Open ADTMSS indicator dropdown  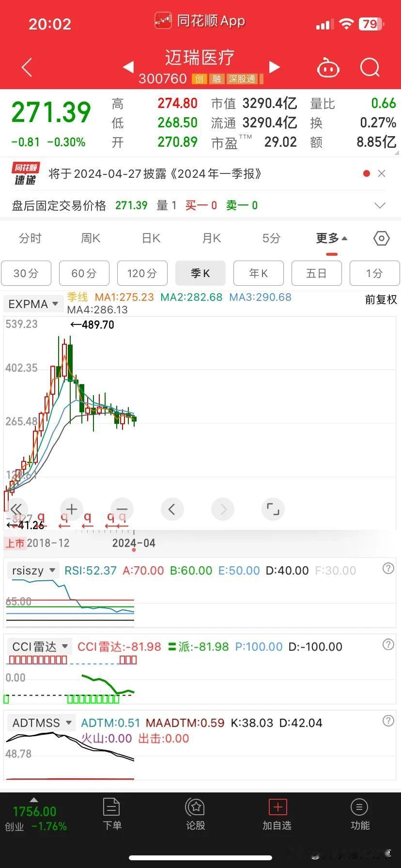click(x=42, y=723)
